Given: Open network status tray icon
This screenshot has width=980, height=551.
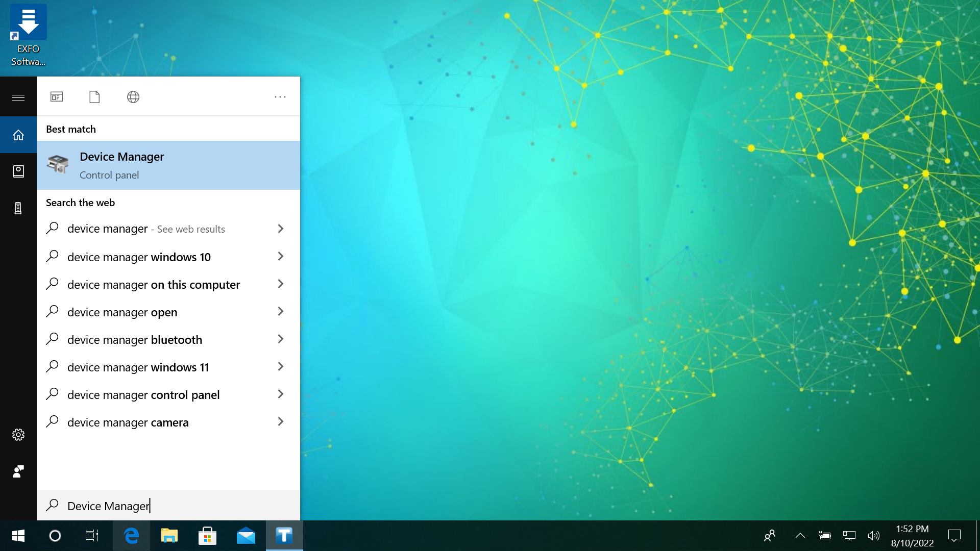Looking at the screenshot, I should [x=849, y=536].
